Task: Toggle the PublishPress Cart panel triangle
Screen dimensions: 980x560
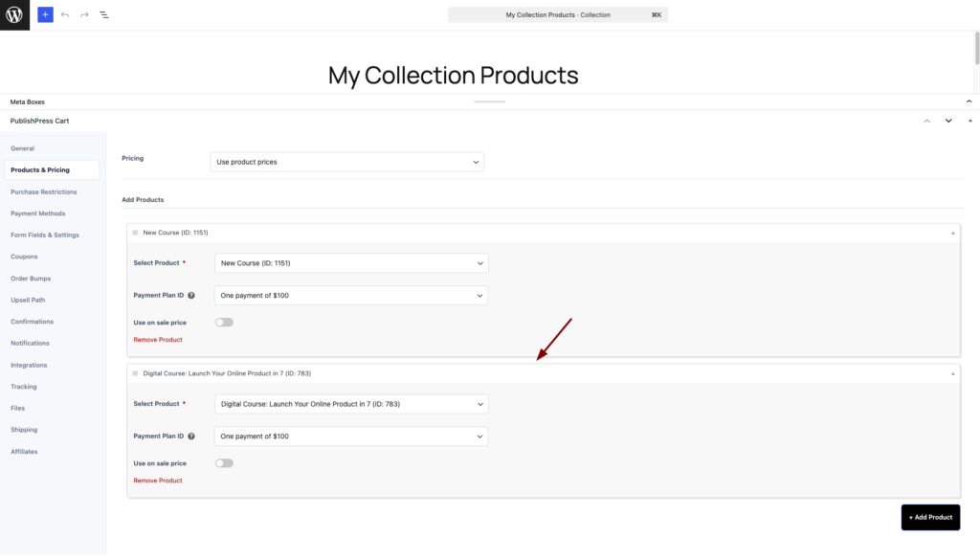Action: pyautogui.click(x=970, y=121)
